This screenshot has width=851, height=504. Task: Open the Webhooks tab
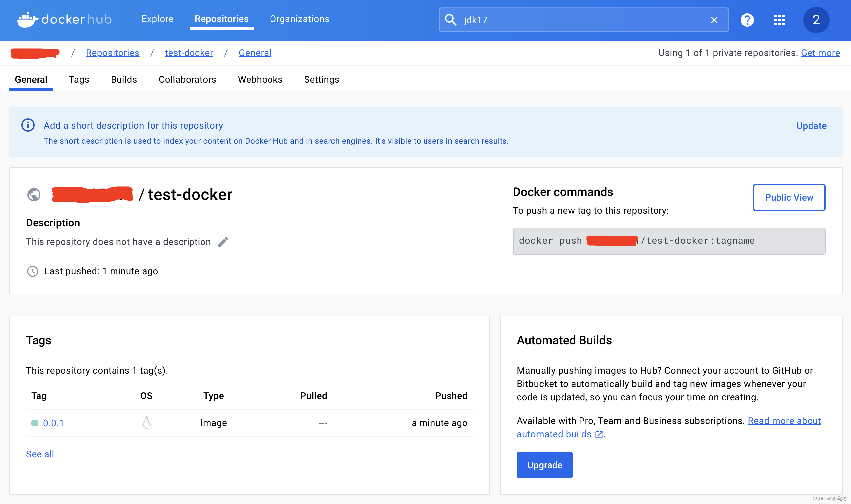tap(260, 79)
